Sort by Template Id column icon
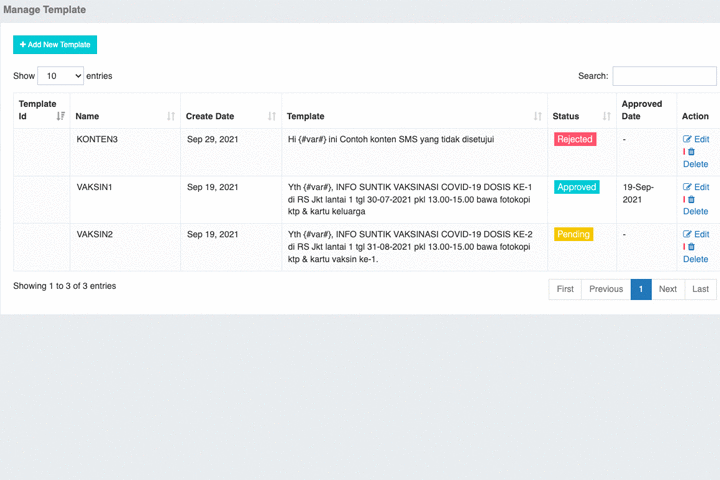 tap(61, 116)
